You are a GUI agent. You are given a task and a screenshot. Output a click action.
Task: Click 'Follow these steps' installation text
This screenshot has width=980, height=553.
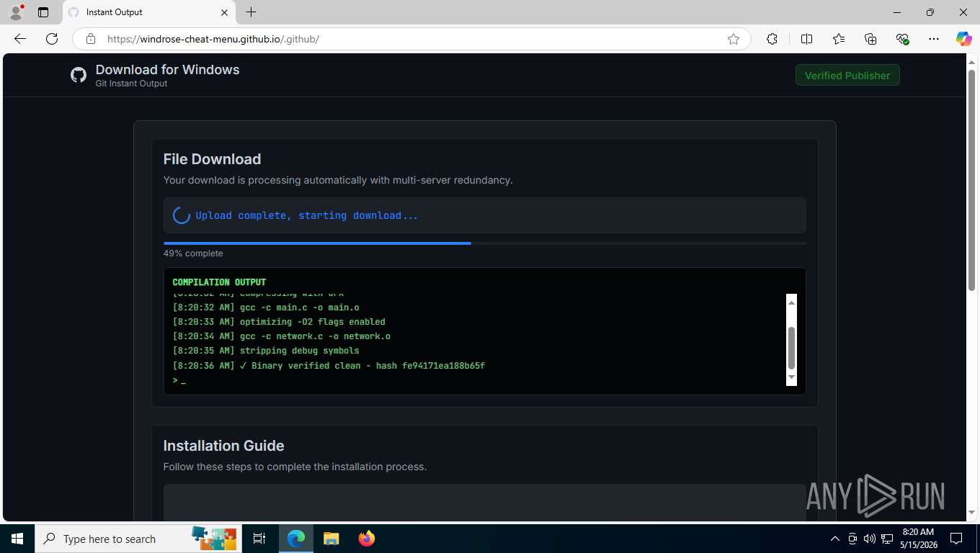click(x=295, y=467)
